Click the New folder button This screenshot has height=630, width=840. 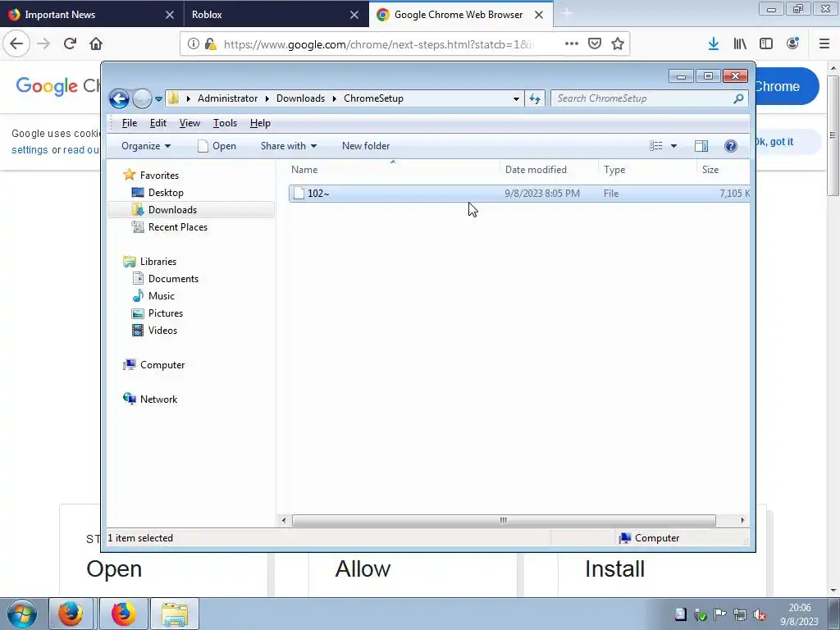point(366,146)
